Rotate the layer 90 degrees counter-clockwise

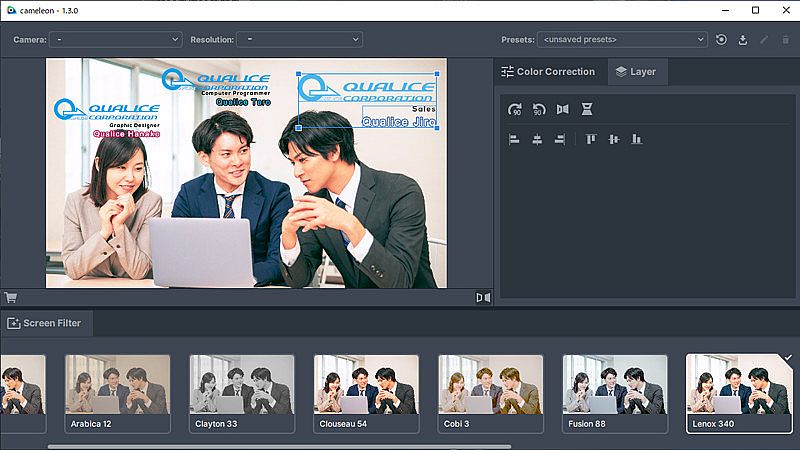click(x=538, y=110)
